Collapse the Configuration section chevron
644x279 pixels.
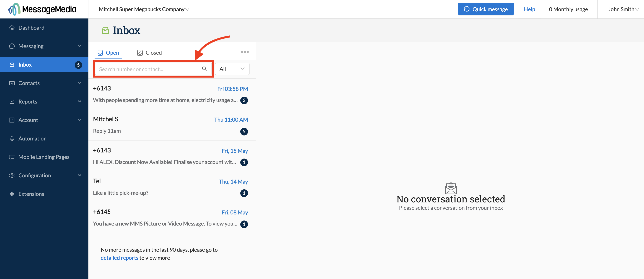click(80, 175)
